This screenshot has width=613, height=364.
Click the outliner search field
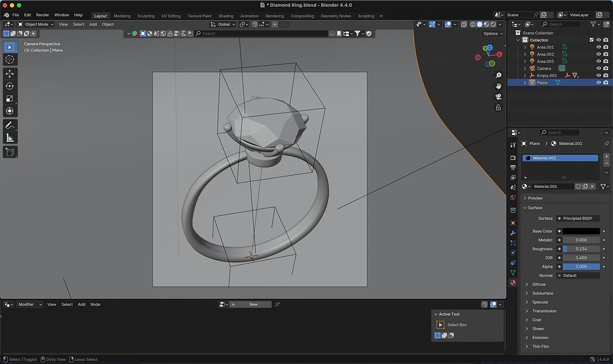point(561,24)
